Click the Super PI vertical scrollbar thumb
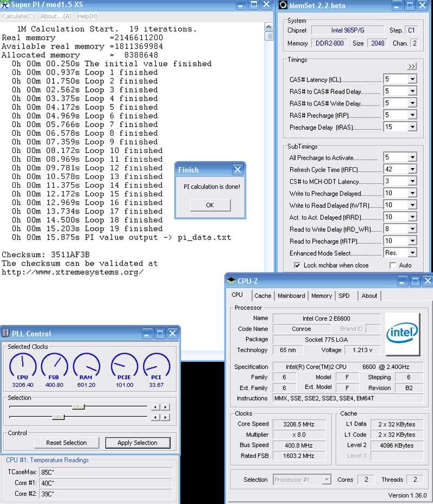The image size is (433, 504). (x=269, y=36)
